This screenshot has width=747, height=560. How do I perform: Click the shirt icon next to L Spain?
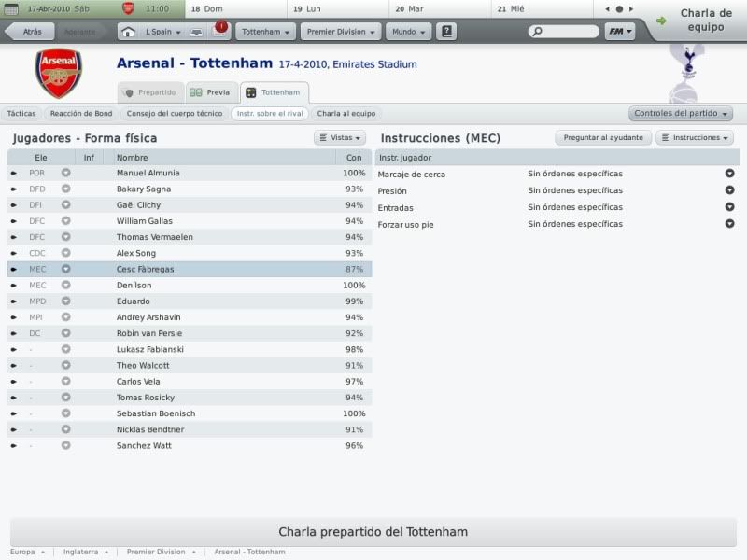(196, 32)
